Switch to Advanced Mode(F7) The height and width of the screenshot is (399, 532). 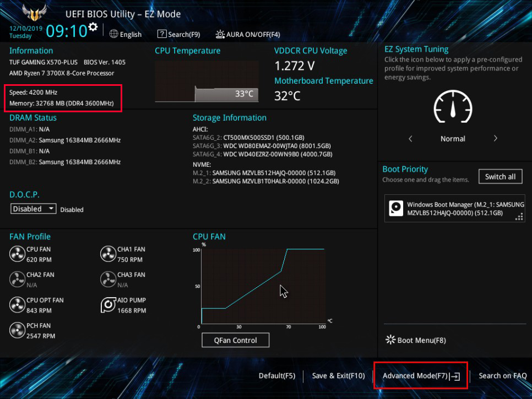(x=421, y=375)
